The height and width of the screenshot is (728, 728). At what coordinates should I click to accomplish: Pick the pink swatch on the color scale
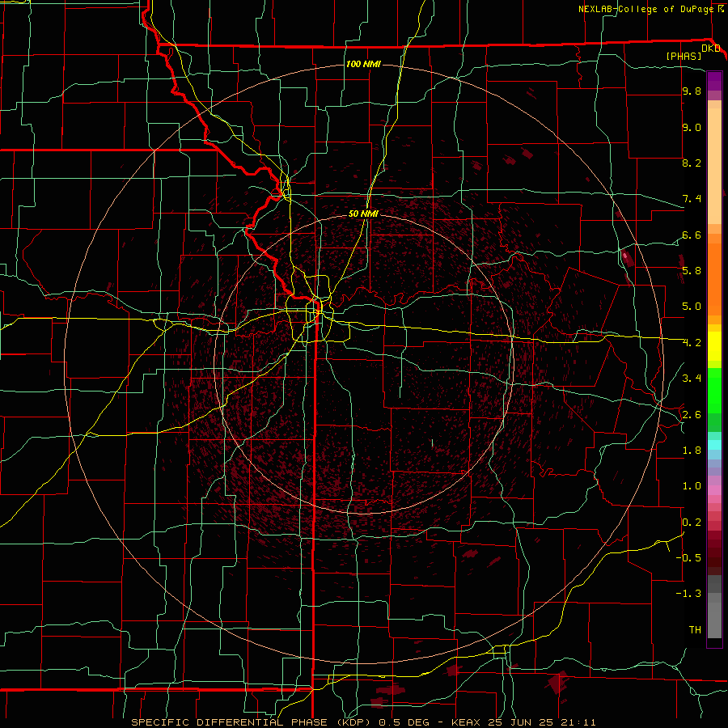pyautogui.click(x=714, y=490)
